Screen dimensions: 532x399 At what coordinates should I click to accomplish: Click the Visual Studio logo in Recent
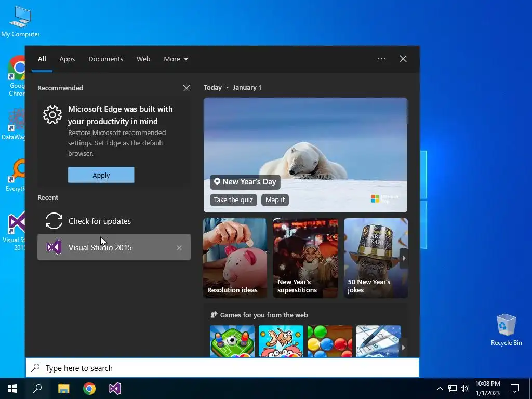pyautogui.click(x=54, y=247)
